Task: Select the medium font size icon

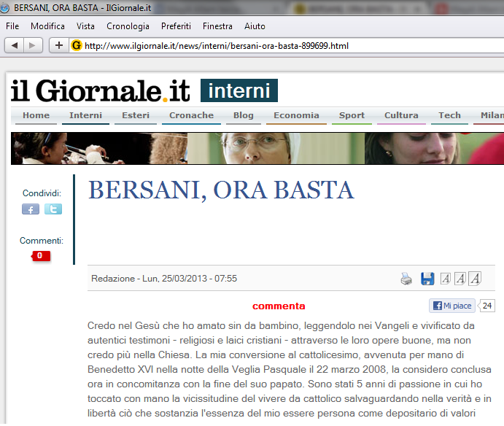Action: [x=460, y=279]
